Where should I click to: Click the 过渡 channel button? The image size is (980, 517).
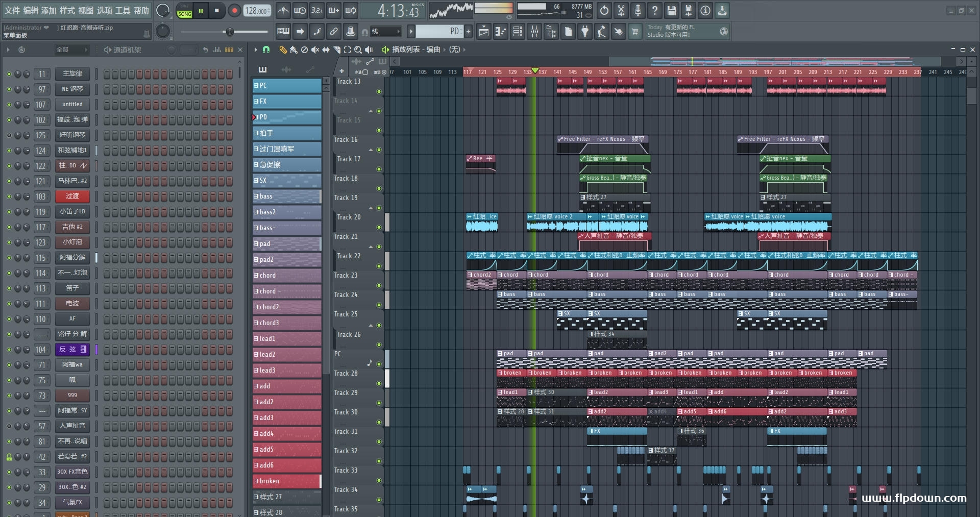72,196
